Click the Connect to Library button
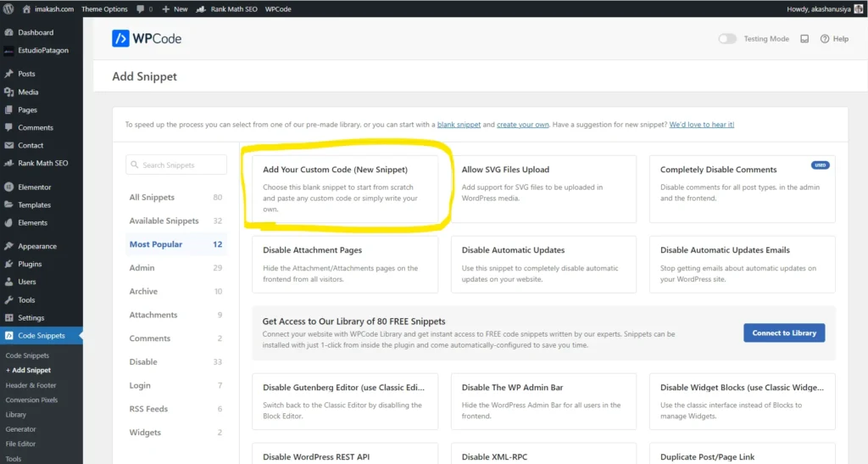This screenshot has width=868, height=464. (784, 333)
